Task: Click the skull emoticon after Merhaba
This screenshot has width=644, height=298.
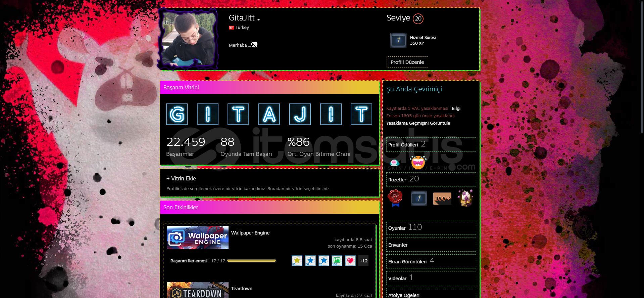Action: coord(254,44)
